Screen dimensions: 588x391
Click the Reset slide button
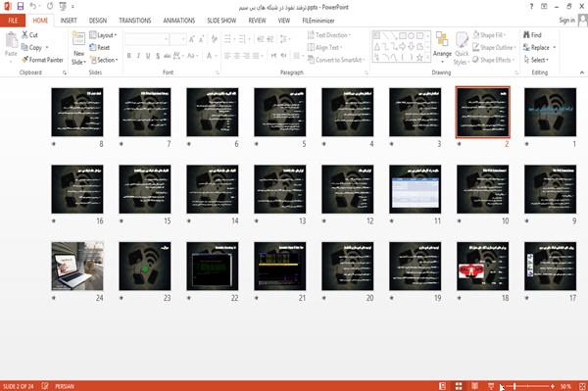100,48
